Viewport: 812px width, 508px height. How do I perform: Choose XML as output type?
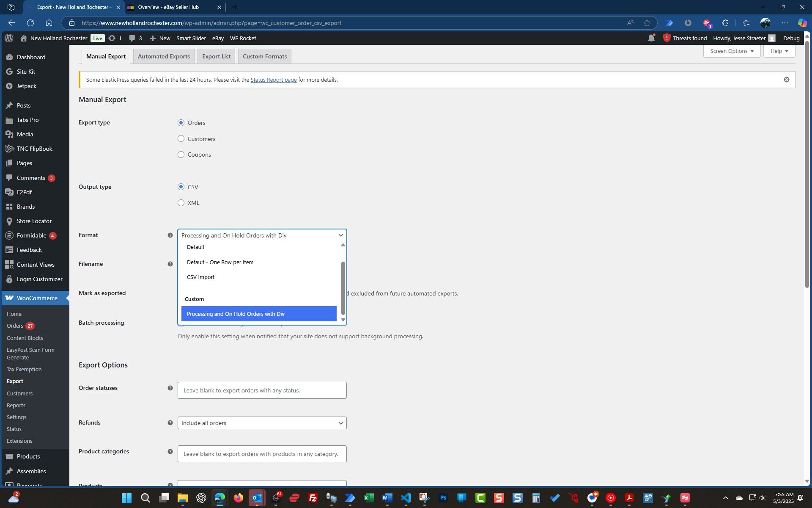pyautogui.click(x=181, y=203)
